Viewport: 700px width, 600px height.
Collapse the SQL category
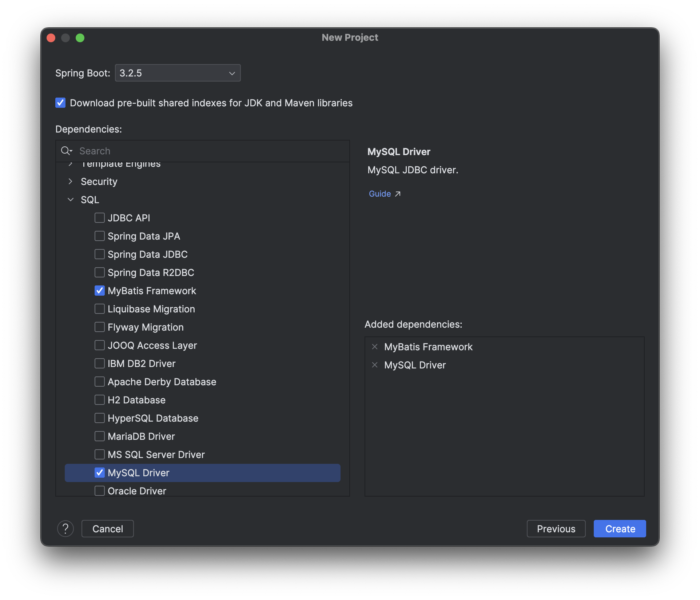point(71,200)
